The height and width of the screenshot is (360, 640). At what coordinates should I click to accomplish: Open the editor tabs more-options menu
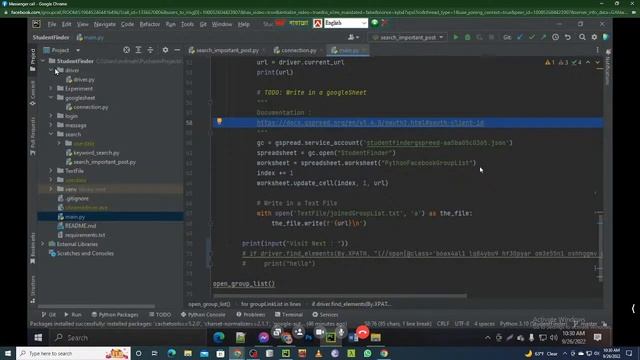tap(597, 50)
